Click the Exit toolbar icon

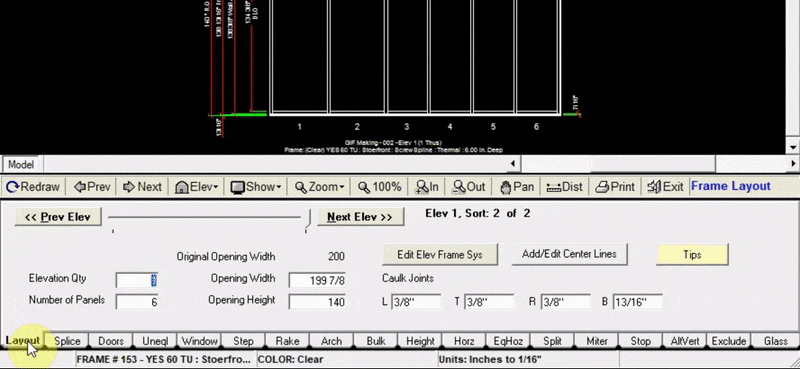(x=654, y=187)
